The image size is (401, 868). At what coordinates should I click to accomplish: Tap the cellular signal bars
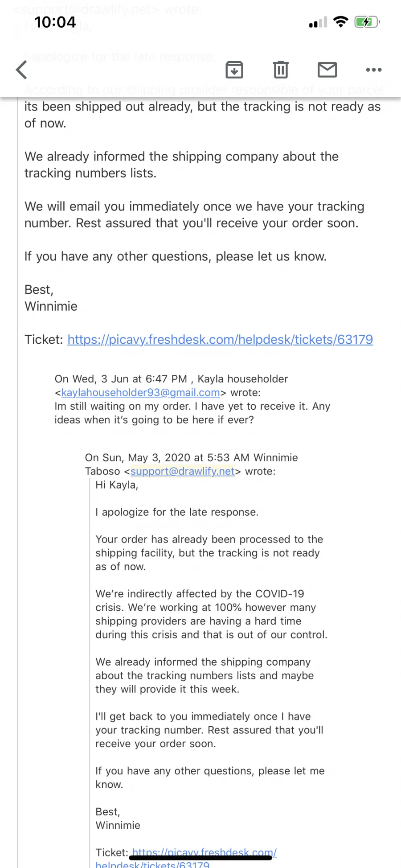(x=318, y=22)
